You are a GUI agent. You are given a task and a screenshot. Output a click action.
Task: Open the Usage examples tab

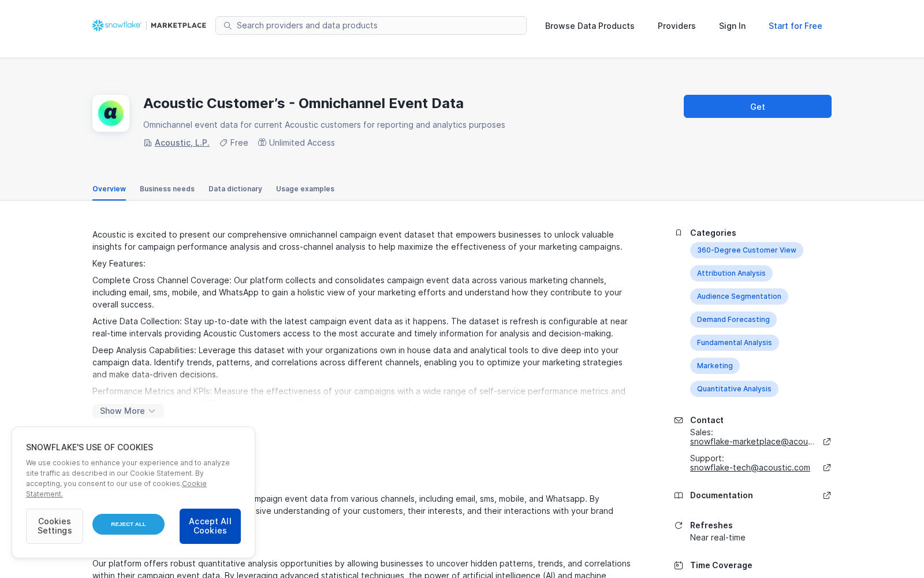pos(305,189)
